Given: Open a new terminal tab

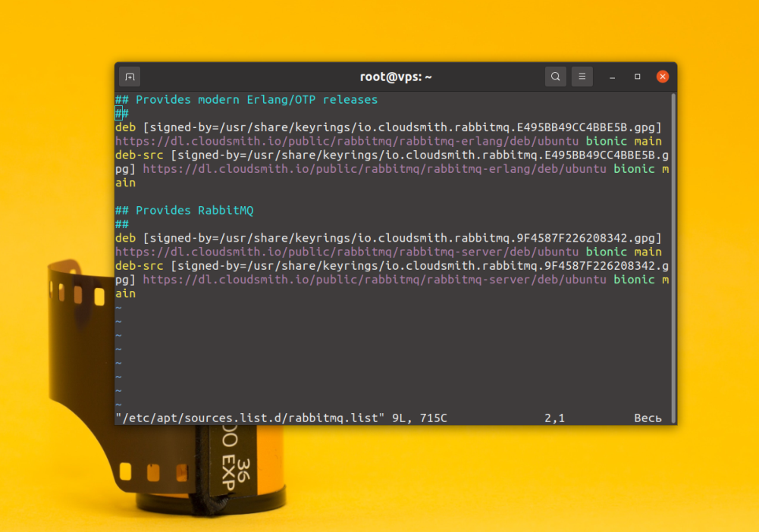Looking at the screenshot, I should coord(130,77).
